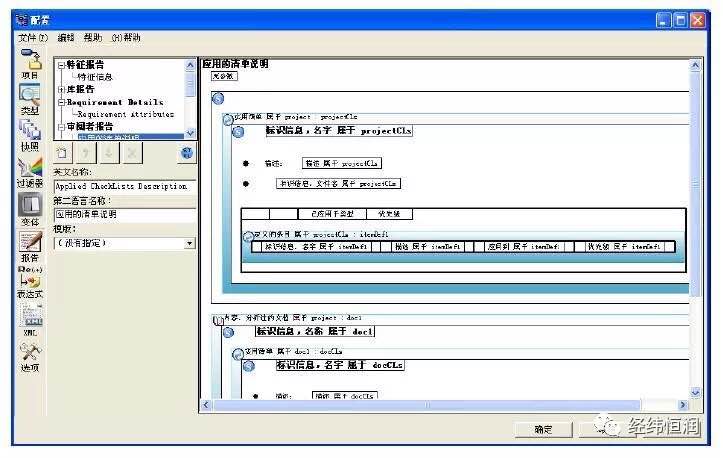
Task: Click the circle icon beside 标识信息 doc1 heading
Action: pyautogui.click(x=228, y=332)
